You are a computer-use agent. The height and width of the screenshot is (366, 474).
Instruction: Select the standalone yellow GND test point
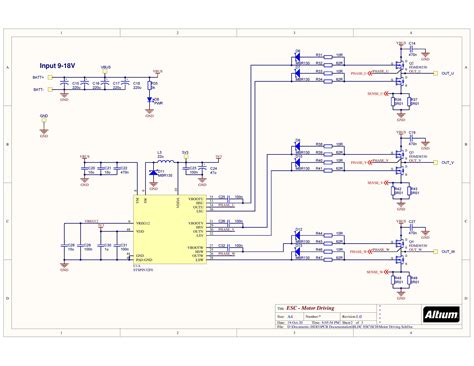tap(44, 120)
